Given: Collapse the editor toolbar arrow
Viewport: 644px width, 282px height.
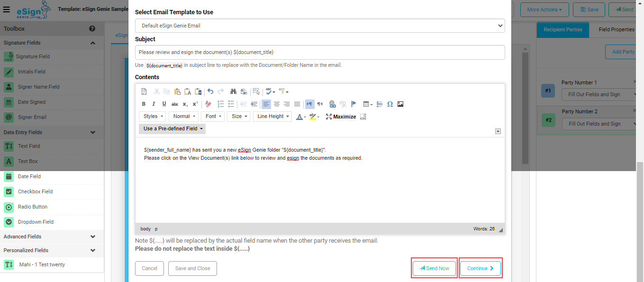Looking at the screenshot, I should coord(498,131).
